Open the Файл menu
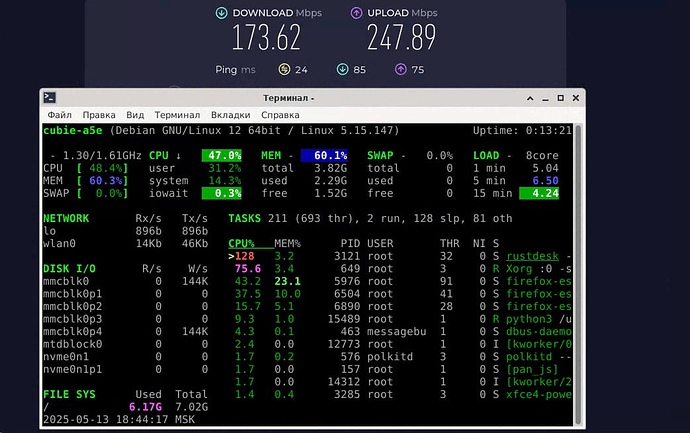The height and width of the screenshot is (433, 690). [59, 115]
